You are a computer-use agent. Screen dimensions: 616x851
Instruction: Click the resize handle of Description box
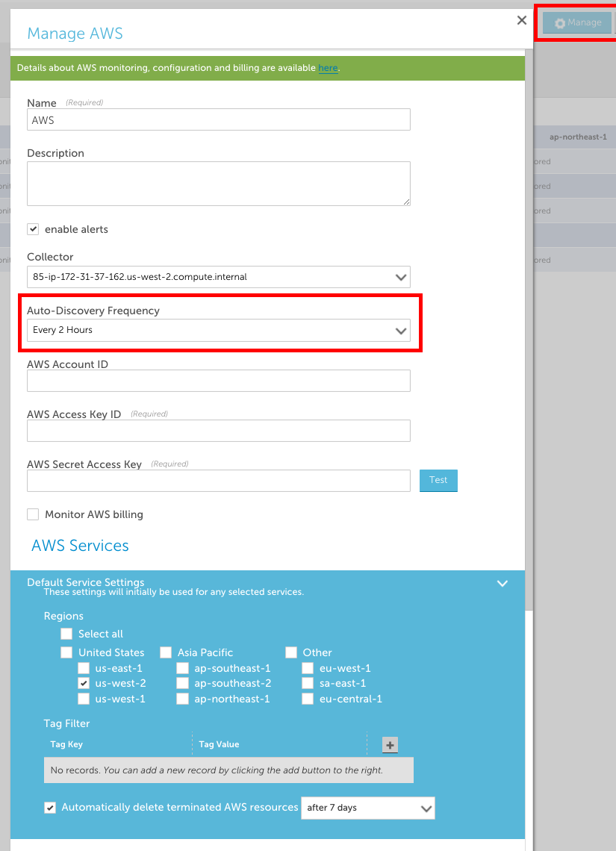406,202
